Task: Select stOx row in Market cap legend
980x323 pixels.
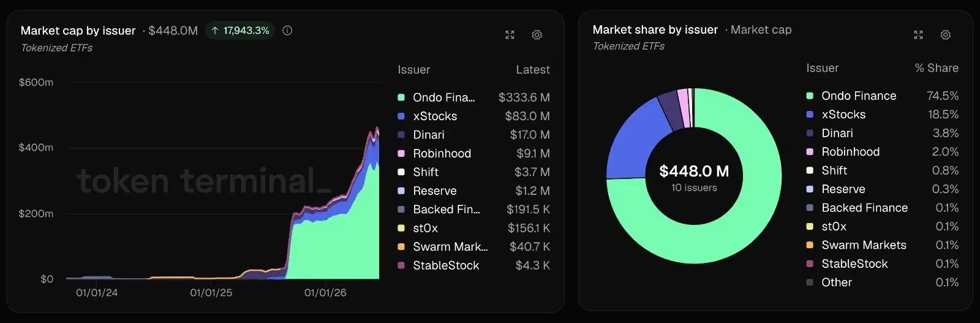Action: (x=473, y=228)
